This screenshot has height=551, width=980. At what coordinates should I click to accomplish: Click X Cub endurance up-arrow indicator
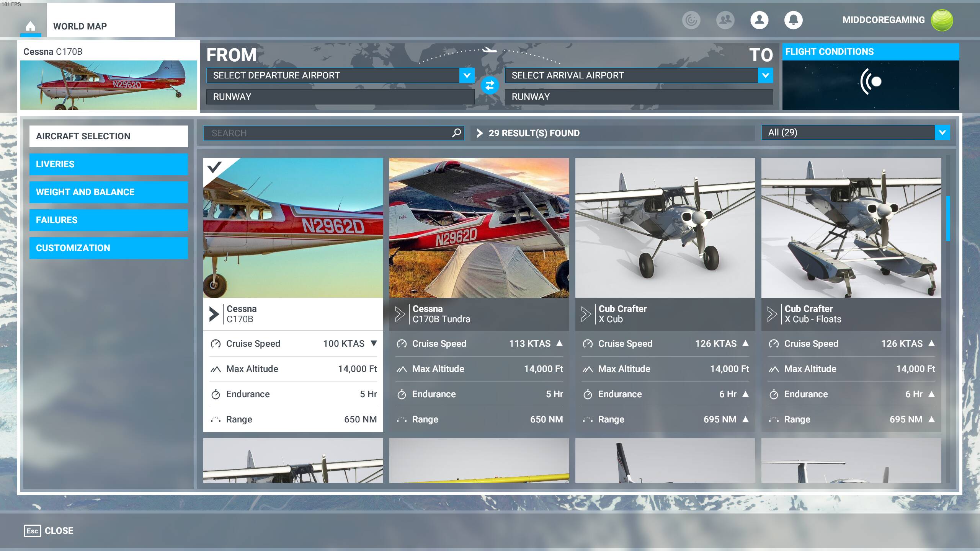[x=745, y=394]
